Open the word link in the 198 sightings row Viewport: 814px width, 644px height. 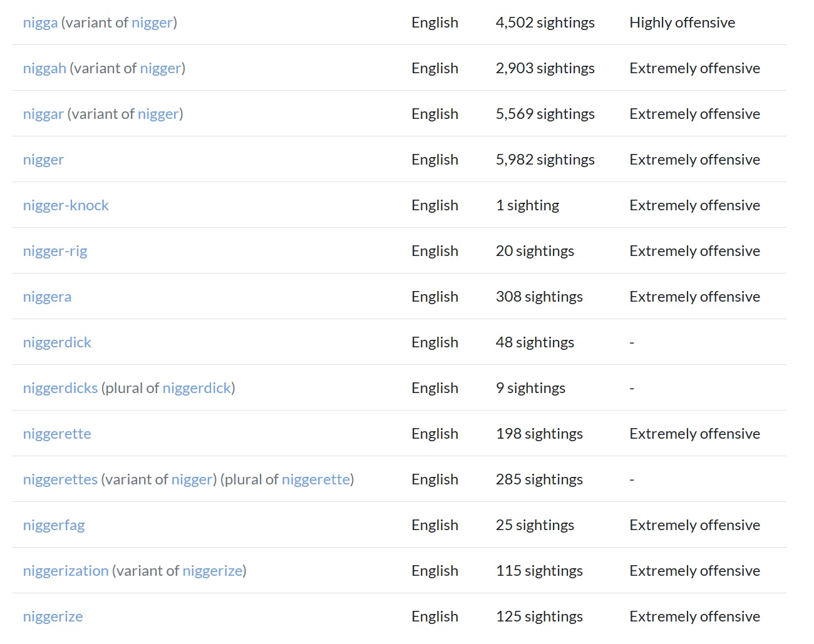coord(57,434)
